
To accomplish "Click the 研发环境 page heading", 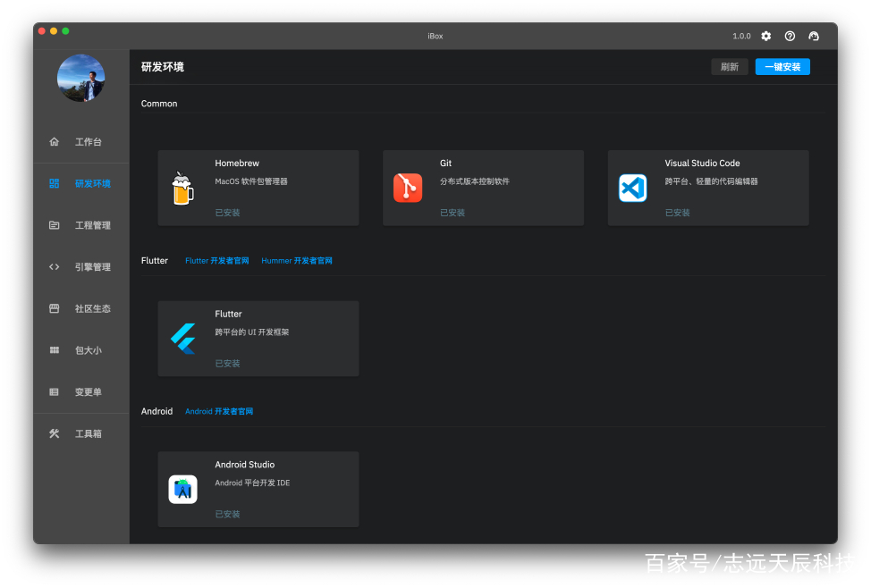I will [162, 67].
